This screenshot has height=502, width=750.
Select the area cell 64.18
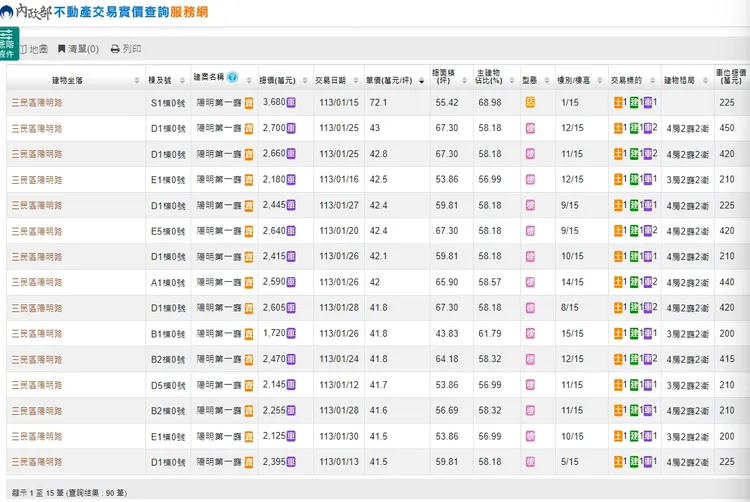click(447, 359)
